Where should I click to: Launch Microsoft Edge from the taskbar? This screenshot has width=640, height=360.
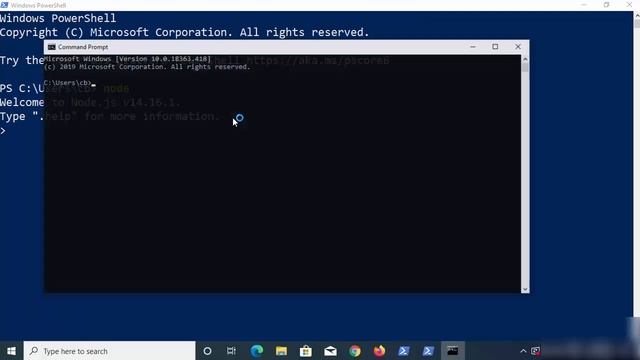257,351
